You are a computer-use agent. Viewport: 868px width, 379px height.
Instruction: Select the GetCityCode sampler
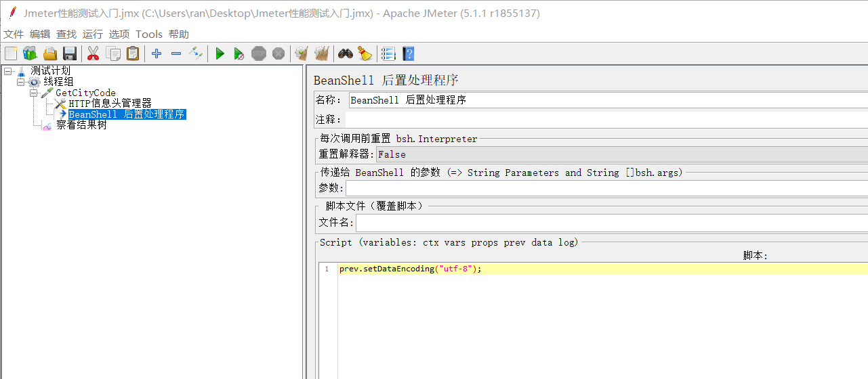85,93
